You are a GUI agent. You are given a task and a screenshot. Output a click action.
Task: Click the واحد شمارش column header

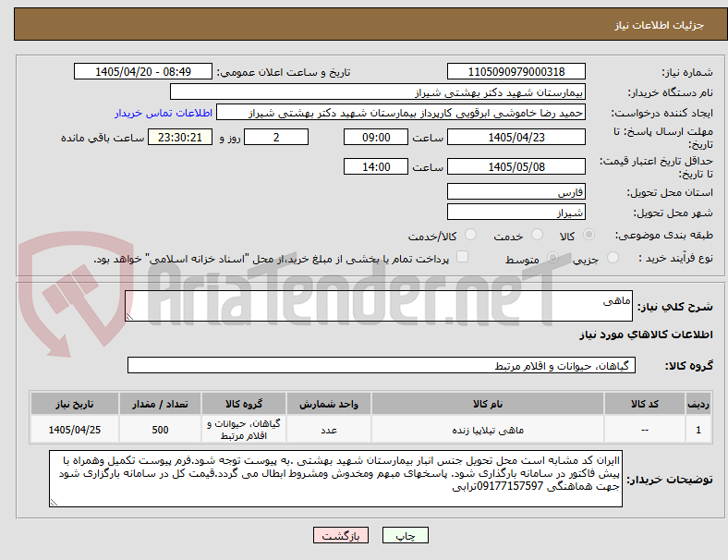pos(329,404)
